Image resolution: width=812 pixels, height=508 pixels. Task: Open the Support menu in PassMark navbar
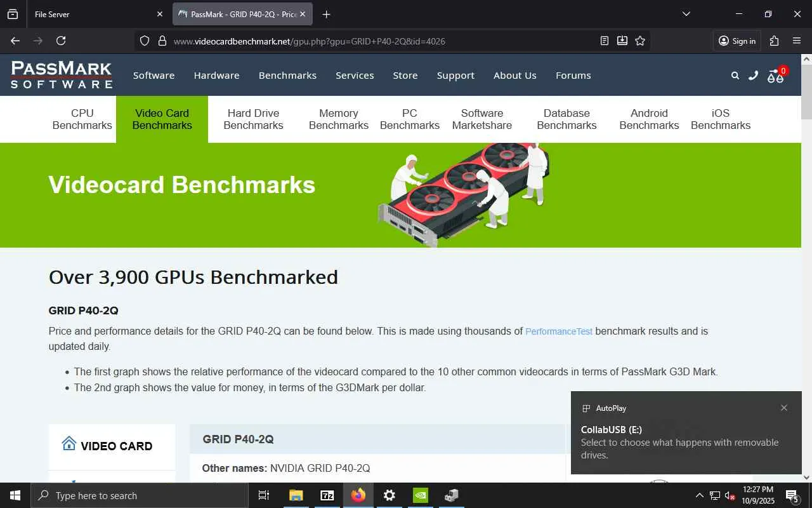coord(455,75)
